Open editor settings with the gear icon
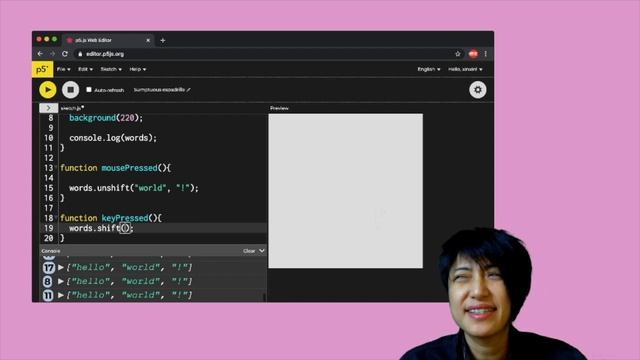This screenshot has width=640, height=360. [478, 90]
